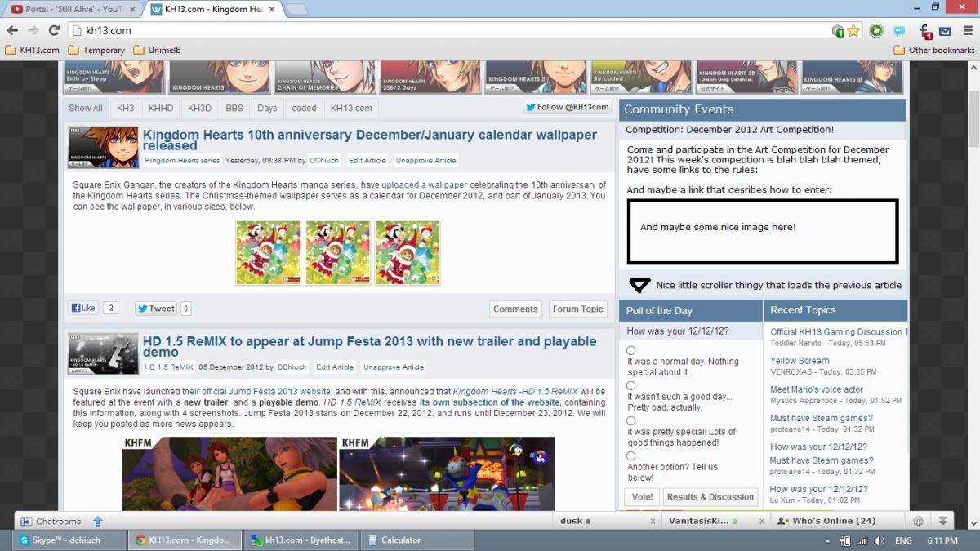The image size is (980, 551).
Task: Expand the previous article scroller triangle
Action: (x=639, y=285)
